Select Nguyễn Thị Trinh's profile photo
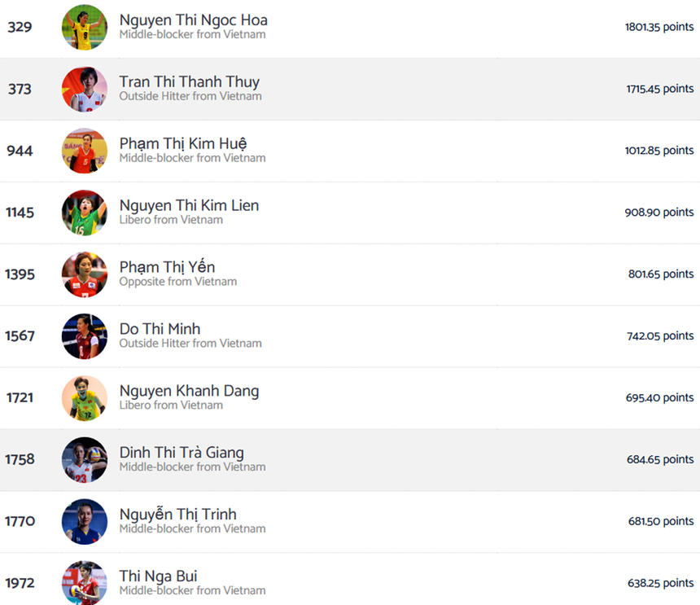This screenshot has width=700, height=605. [85, 522]
